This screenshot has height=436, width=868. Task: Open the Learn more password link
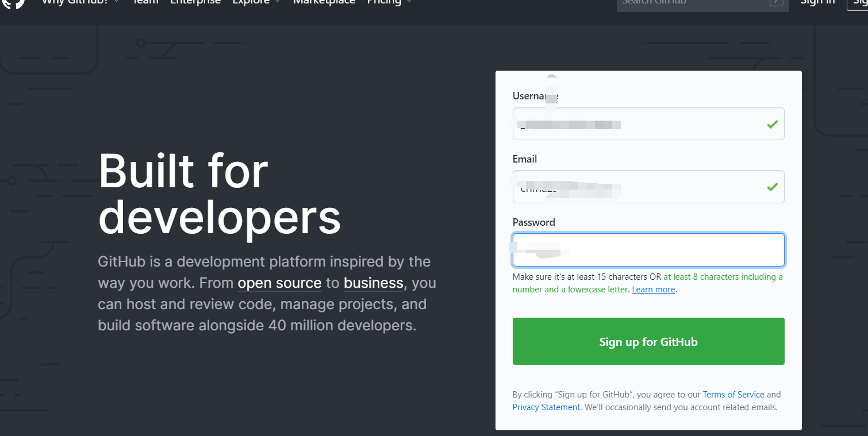tap(654, 290)
